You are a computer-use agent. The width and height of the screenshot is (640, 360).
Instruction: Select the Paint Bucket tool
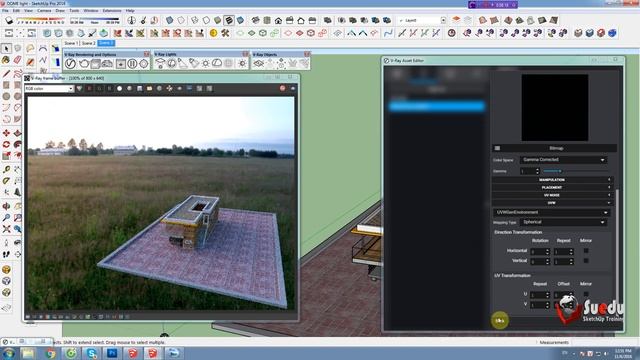pyautogui.click(x=6, y=60)
